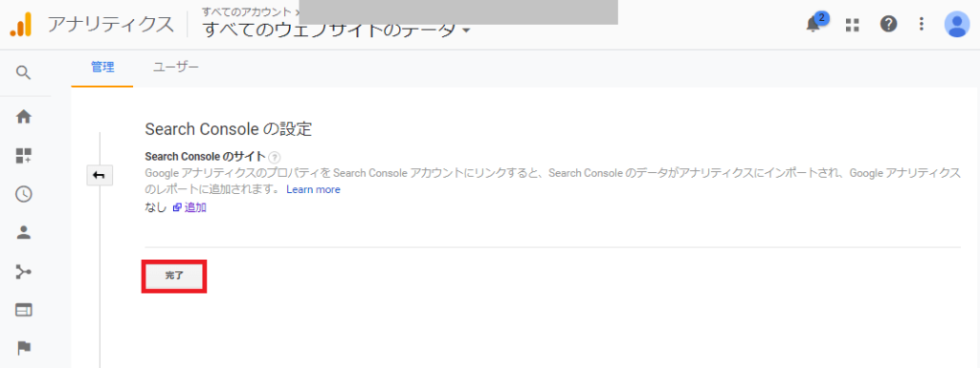The height and width of the screenshot is (368, 980).
Task: Open the three-dot more options menu
Action: (x=921, y=24)
